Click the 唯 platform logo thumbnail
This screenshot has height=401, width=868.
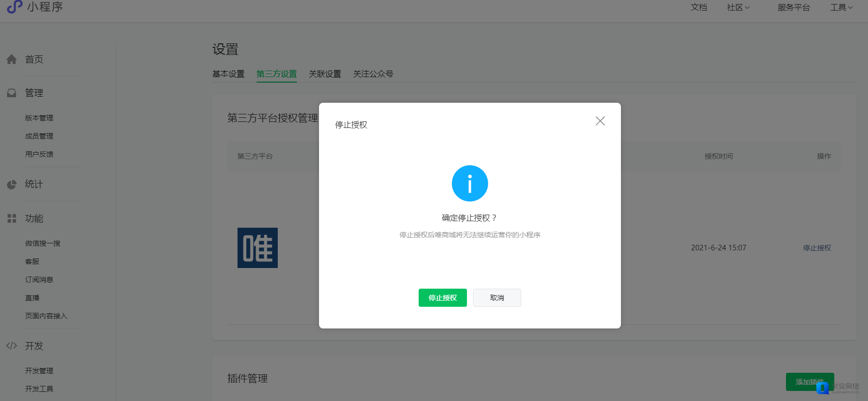click(258, 248)
